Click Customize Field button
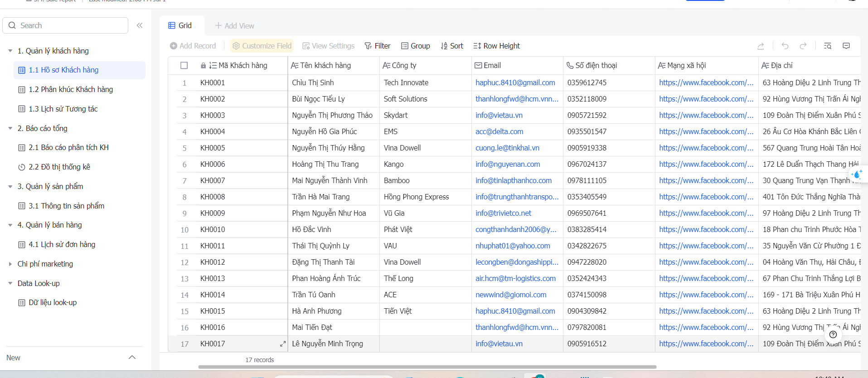The width and height of the screenshot is (868, 378). [262, 46]
